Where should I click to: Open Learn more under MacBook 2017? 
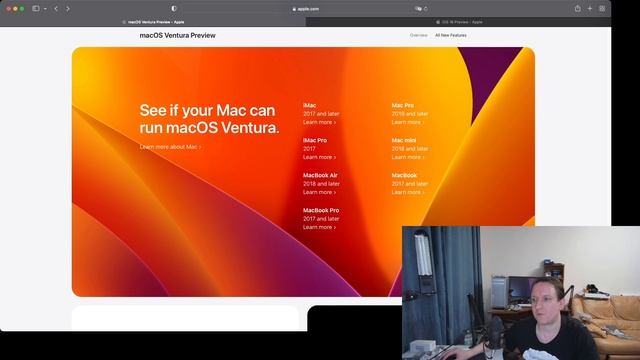coord(408,192)
